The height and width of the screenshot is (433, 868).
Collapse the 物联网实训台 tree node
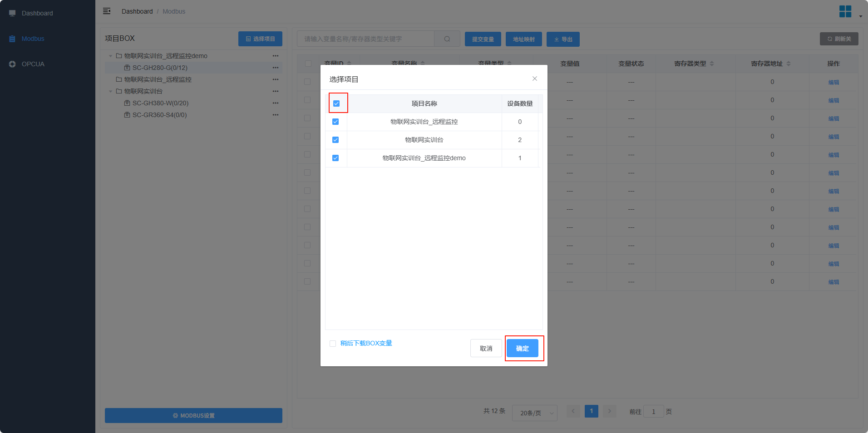pyautogui.click(x=110, y=91)
